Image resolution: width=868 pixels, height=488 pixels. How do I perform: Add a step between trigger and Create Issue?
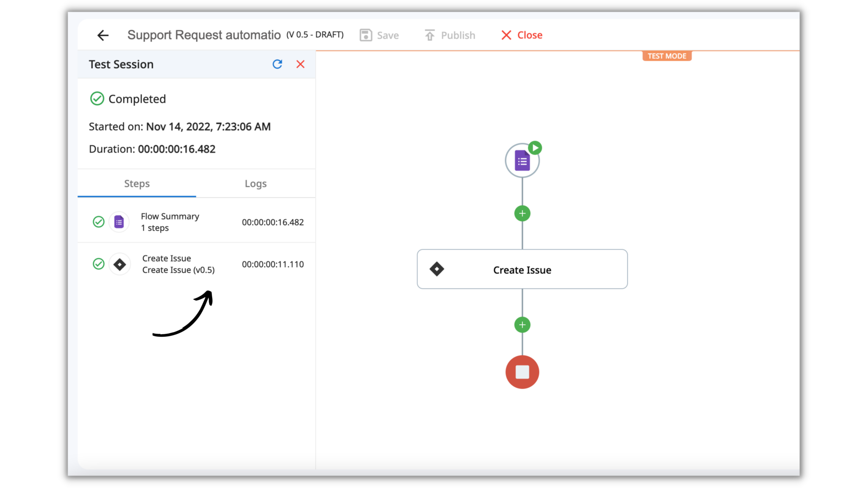coord(522,213)
